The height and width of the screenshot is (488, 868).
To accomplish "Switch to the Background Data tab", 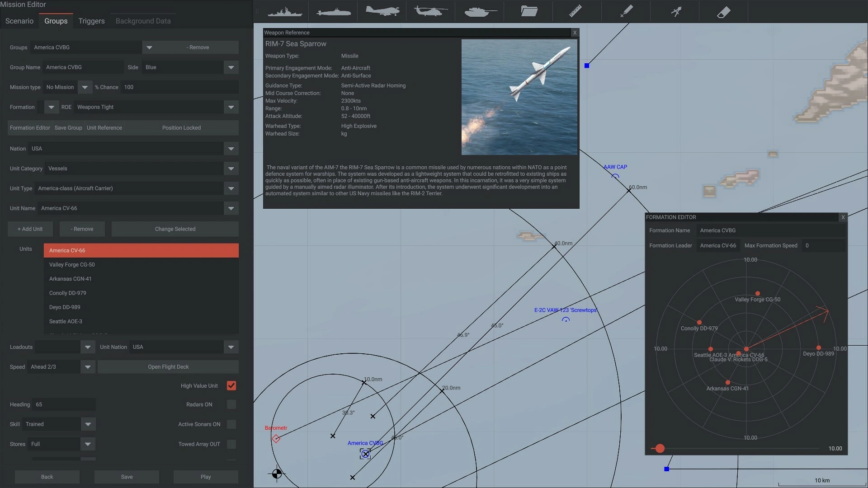I will pyautogui.click(x=143, y=21).
